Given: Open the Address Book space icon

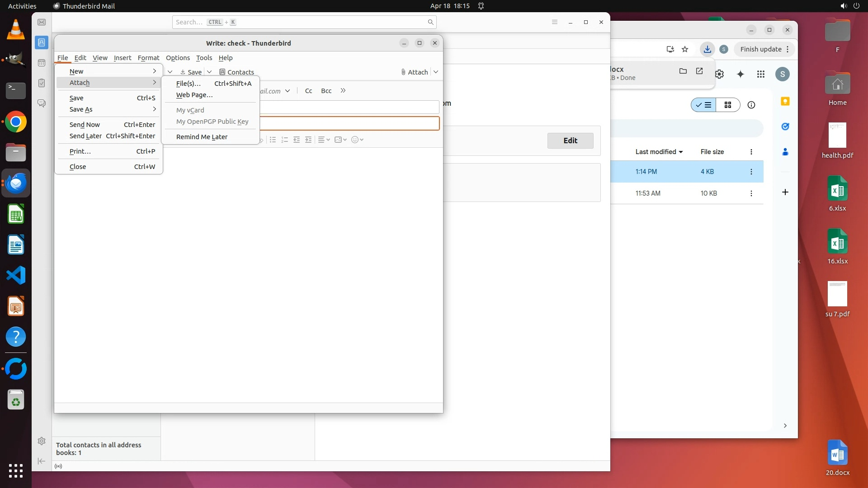Looking at the screenshot, I should (42, 42).
